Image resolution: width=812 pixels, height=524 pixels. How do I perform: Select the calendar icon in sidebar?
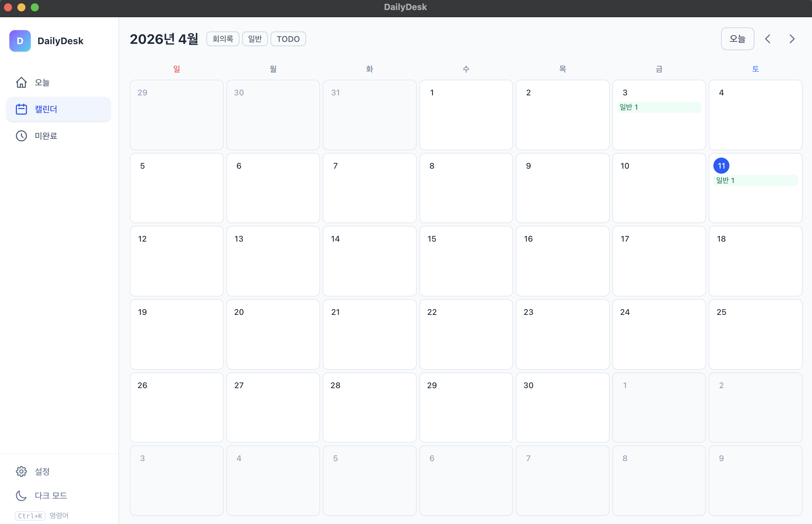[21, 109]
